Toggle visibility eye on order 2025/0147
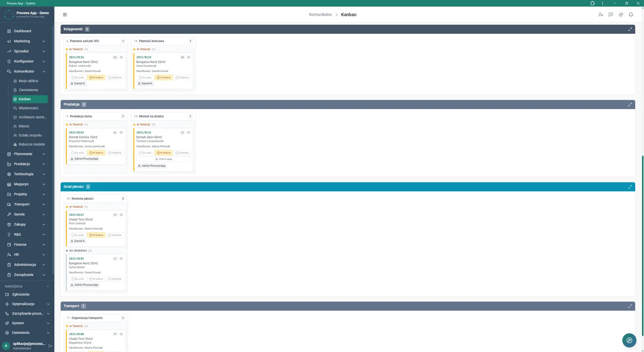The height and width of the screenshot is (352, 644). click(x=121, y=215)
